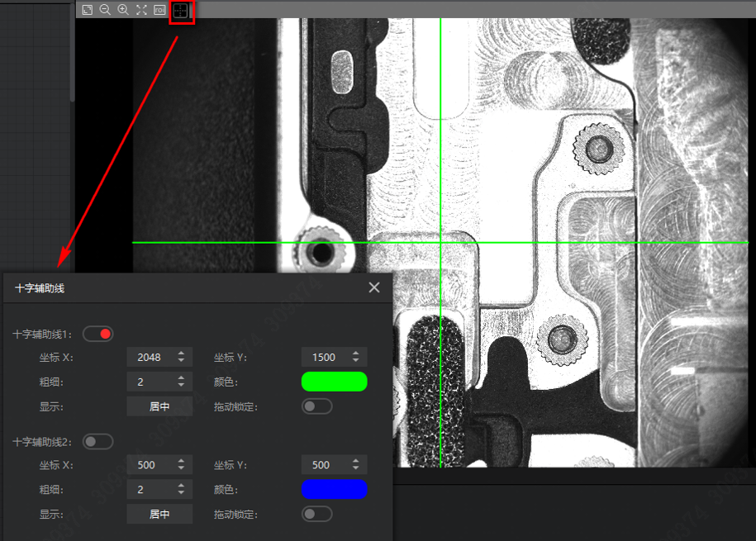
Task: Decrease 坐标 Y value 1500 with down arrow
Action: (x=356, y=361)
